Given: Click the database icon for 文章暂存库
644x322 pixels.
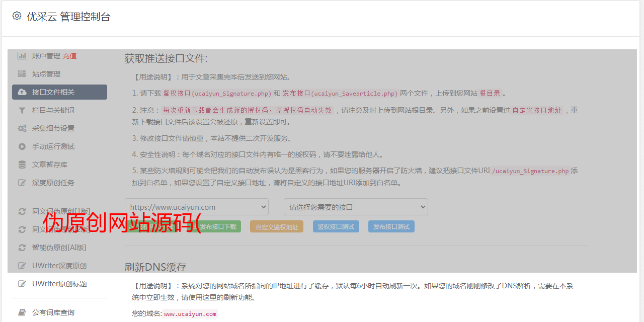Looking at the screenshot, I should click(22, 165).
